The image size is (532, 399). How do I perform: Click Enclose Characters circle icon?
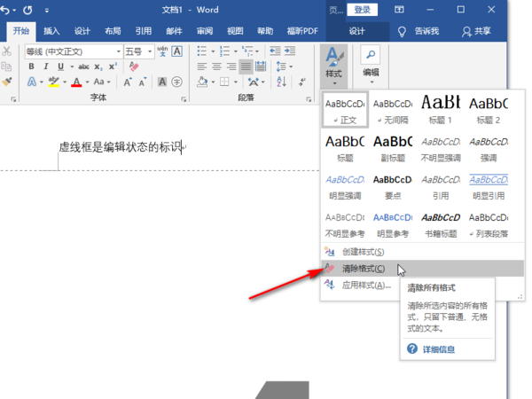click(176, 82)
